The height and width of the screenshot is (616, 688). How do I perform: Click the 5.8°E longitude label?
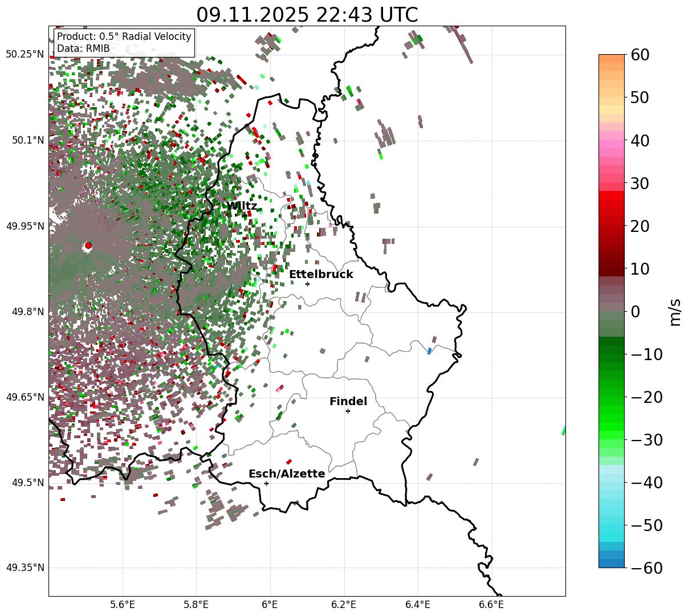click(197, 605)
